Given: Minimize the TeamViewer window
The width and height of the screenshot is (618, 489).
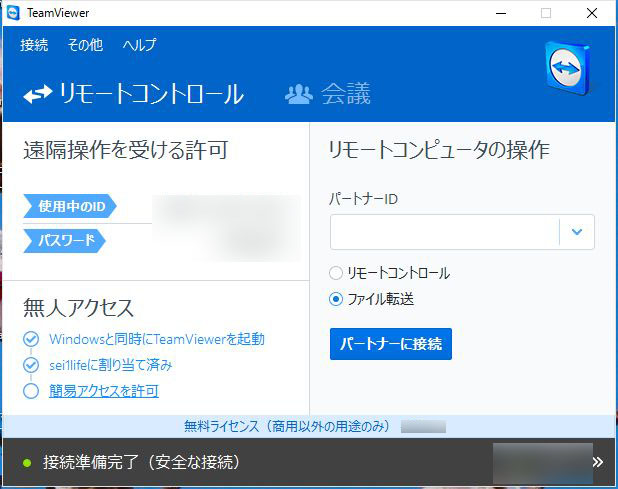Looking at the screenshot, I should pyautogui.click(x=501, y=13).
